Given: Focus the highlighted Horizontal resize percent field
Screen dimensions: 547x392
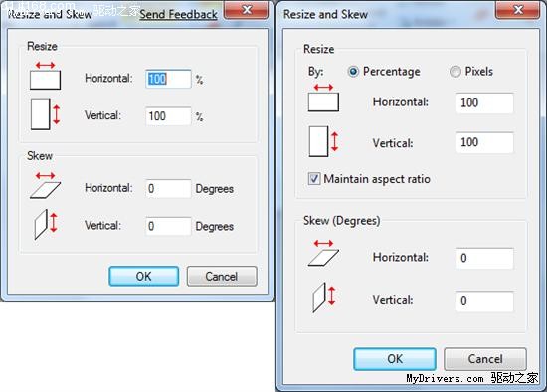Looking at the screenshot, I should (x=168, y=79).
